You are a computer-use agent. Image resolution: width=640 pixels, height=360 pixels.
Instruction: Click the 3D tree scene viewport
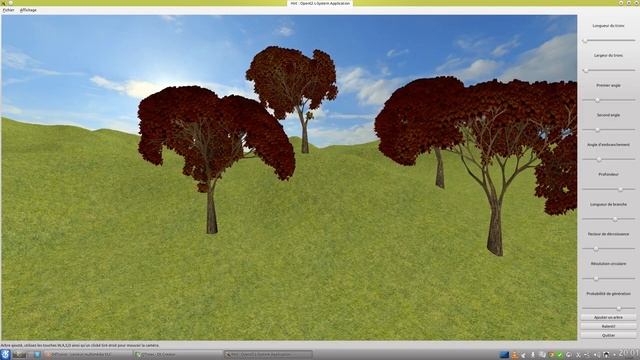tap(289, 178)
